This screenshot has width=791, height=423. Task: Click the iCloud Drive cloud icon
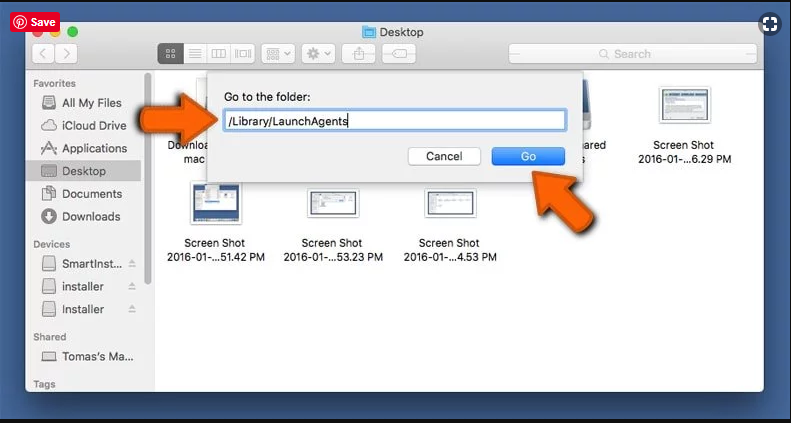pos(49,126)
